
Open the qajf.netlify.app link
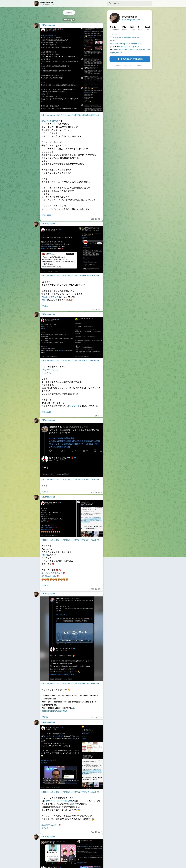[128, 46]
